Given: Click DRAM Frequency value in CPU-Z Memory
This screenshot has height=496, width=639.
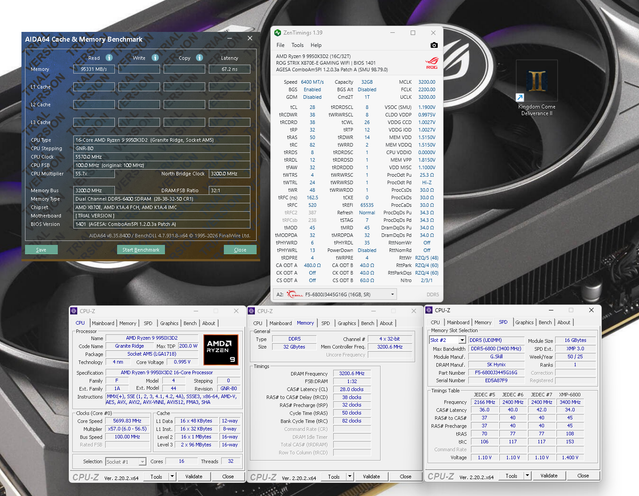Looking at the screenshot, I should point(352,373).
